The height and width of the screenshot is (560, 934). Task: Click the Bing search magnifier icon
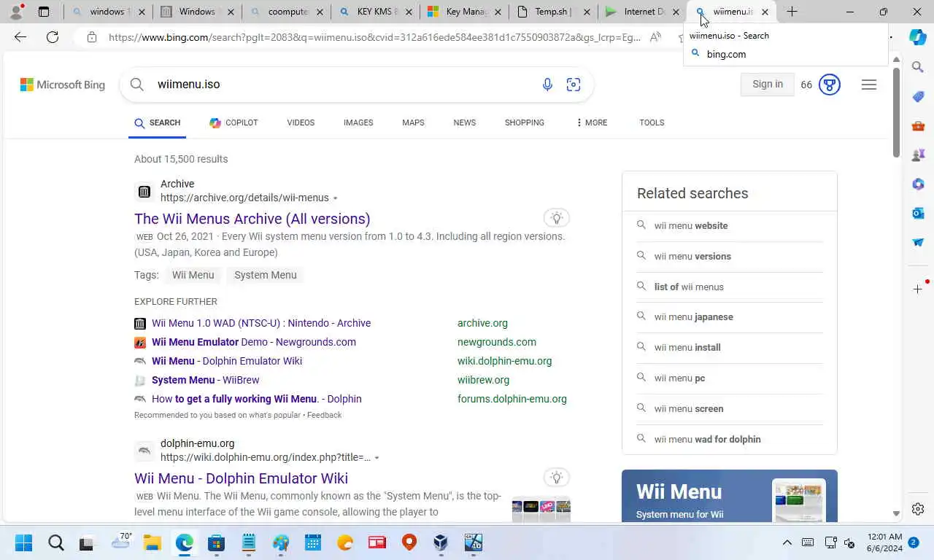[x=136, y=85]
